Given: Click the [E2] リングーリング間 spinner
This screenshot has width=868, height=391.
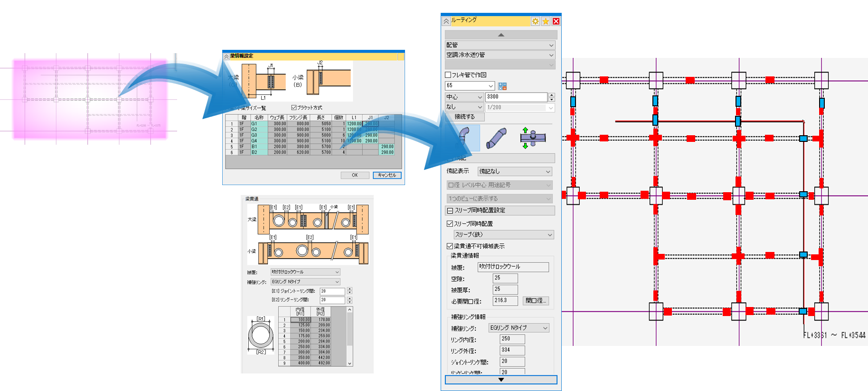Looking at the screenshot, I should (349, 300).
